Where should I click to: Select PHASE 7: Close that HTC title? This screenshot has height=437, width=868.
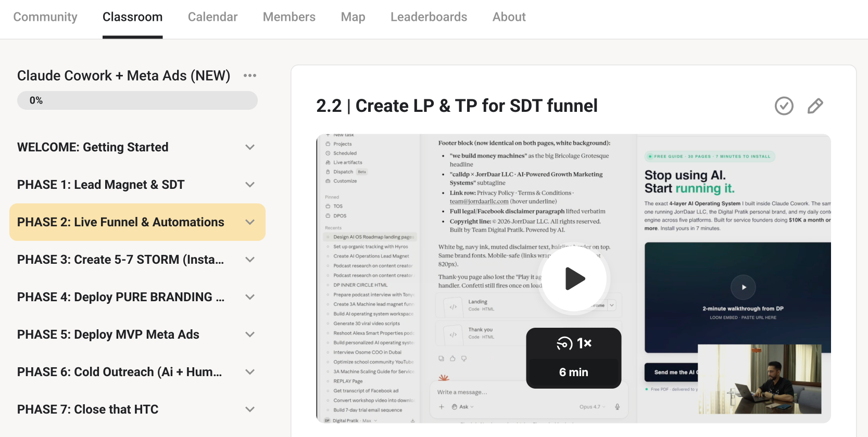(x=88, y=409)
